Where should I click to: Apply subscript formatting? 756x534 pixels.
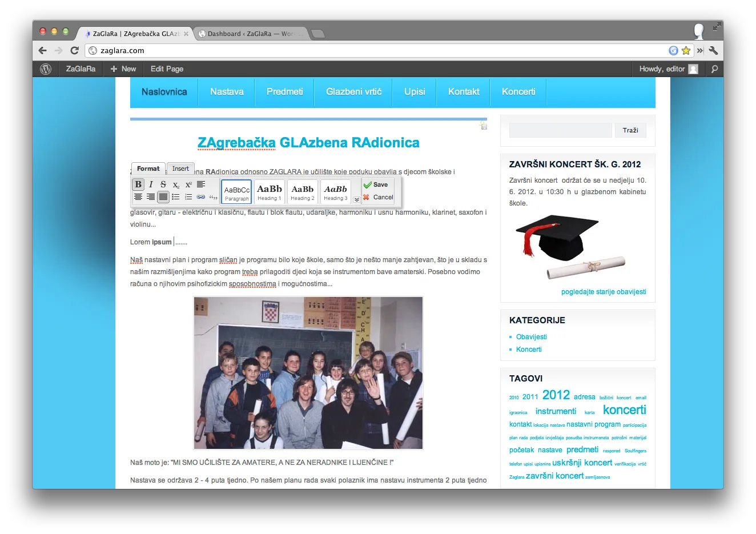(x=176, y=184)
